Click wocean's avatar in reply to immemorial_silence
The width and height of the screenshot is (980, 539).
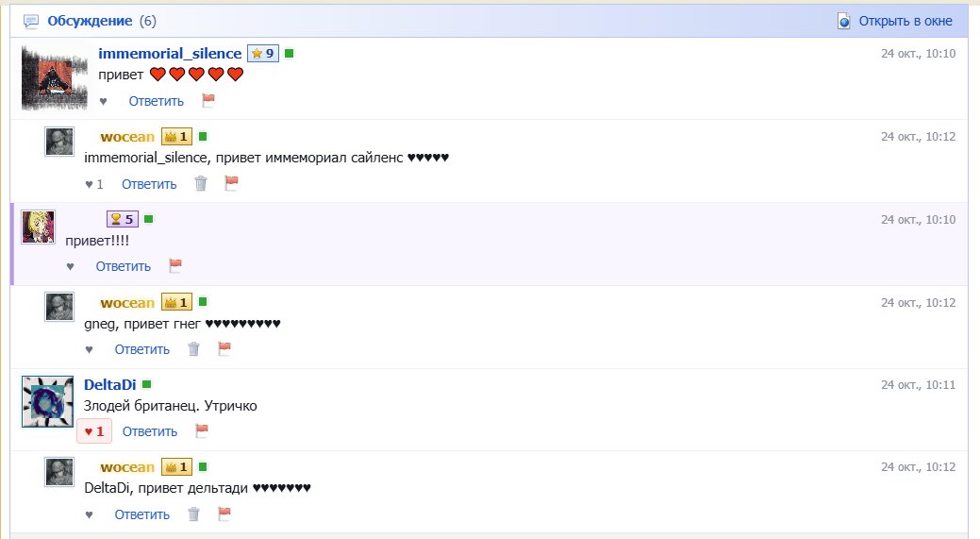pyautogui.click(x=59, y=142)
